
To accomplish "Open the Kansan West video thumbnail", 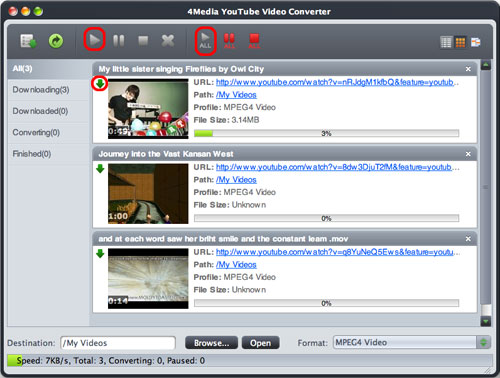I will 148,194.
